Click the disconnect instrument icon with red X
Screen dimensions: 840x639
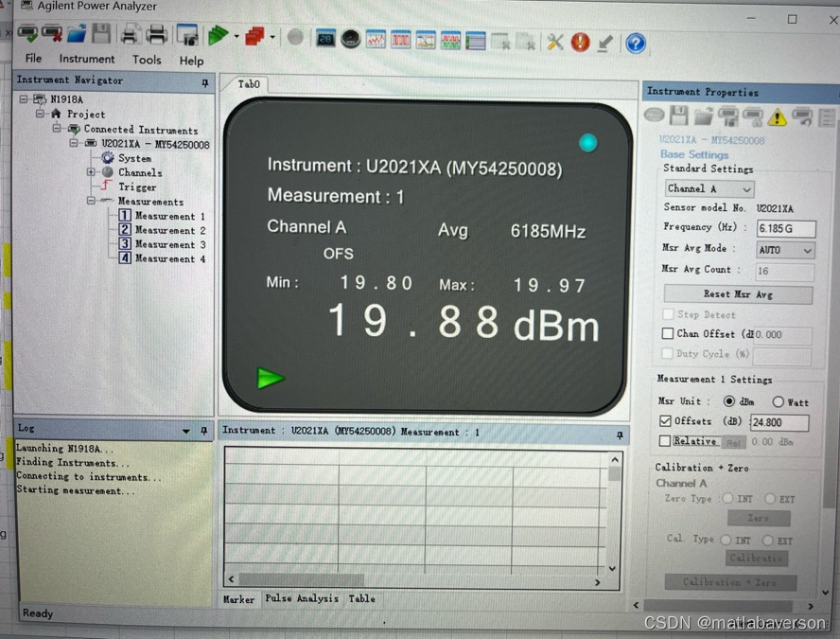coord(52,35)
